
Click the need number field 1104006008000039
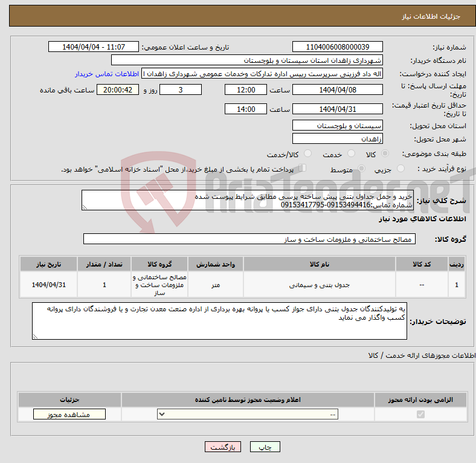[x=338, y=47]
